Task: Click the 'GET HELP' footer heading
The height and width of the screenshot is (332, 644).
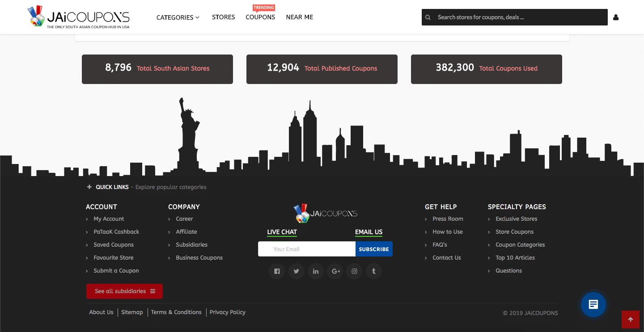Action: 441,207
